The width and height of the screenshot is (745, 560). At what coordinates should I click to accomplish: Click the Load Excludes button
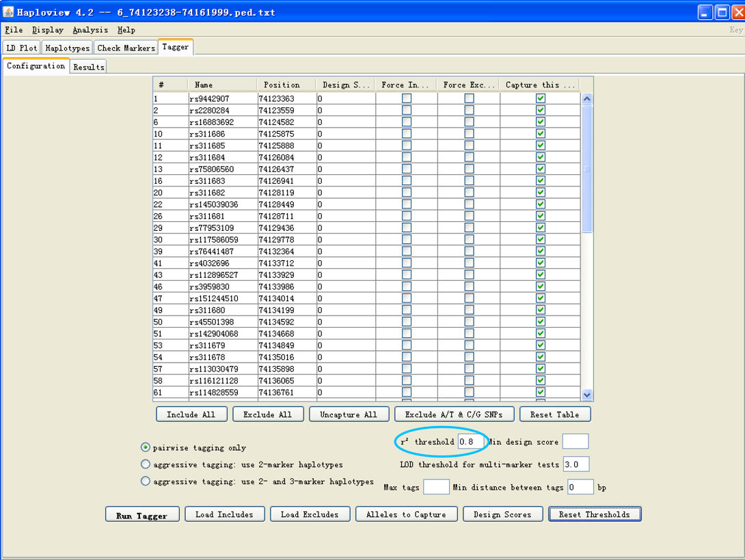[310, 514]
